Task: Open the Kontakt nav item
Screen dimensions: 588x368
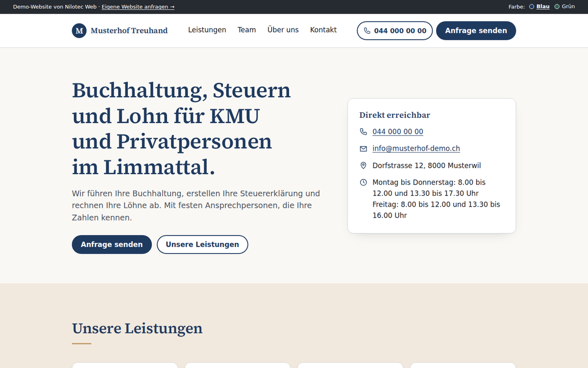Action: point(323,30)
